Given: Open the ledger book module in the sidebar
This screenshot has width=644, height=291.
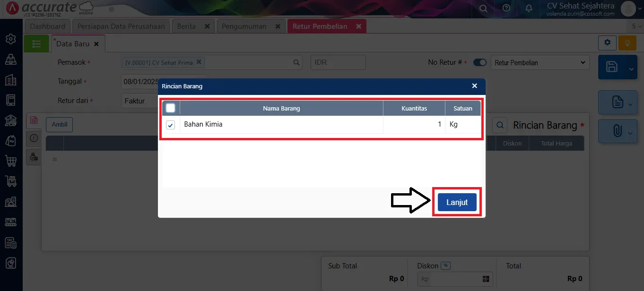Looking at the screenshot, I should point(11,100).
